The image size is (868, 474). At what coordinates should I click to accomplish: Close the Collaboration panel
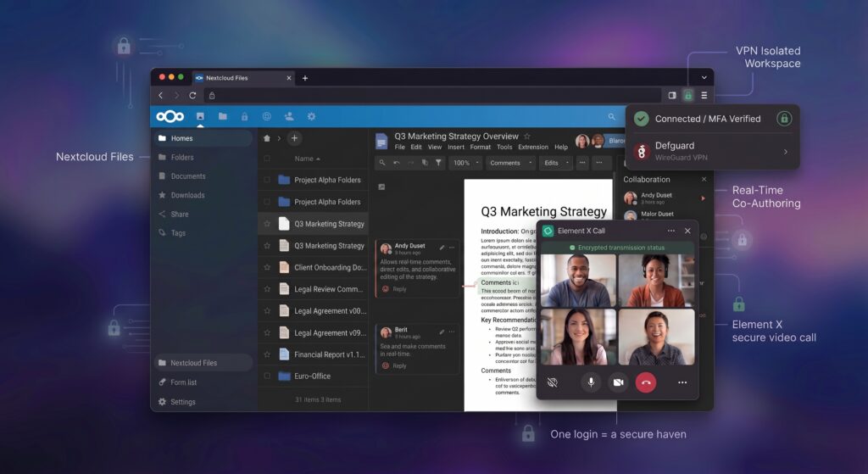704,180
